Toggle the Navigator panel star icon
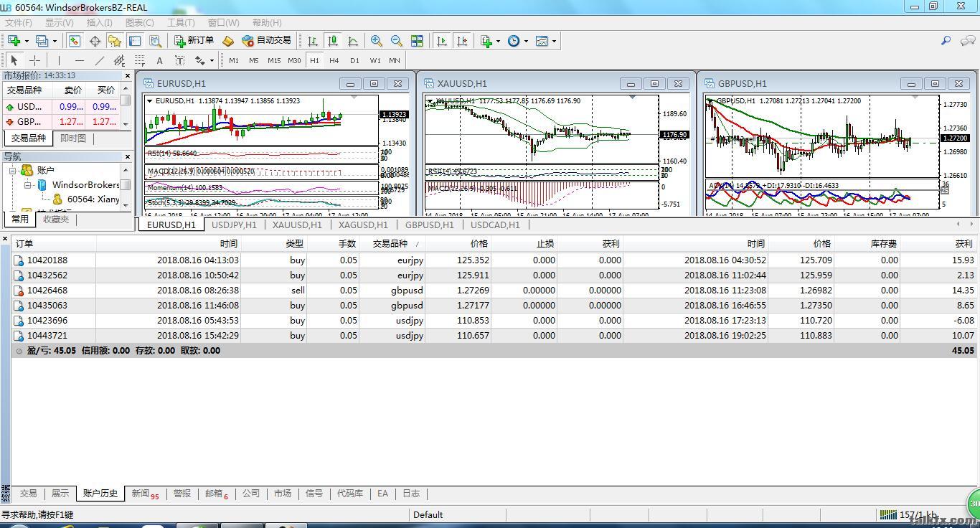This screenshot has width=980, height=528. tap(114, 41)
